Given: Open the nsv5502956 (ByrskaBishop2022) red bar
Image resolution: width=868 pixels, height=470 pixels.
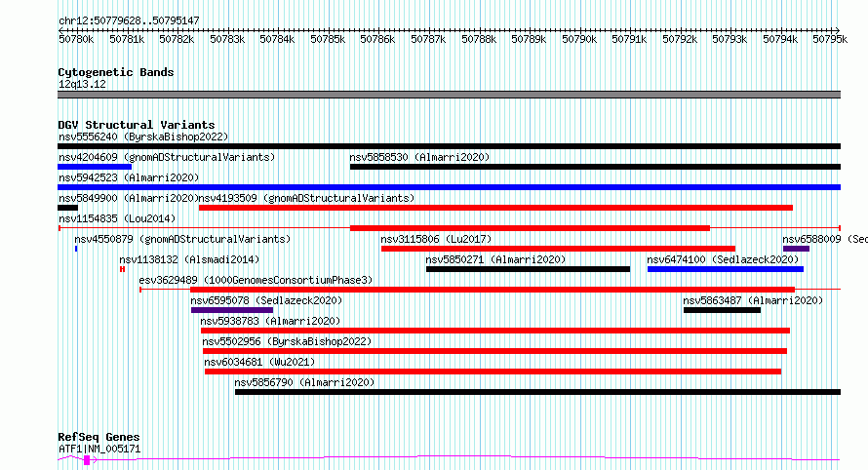Looking at the screenshot, I should (x=494, y=351).
